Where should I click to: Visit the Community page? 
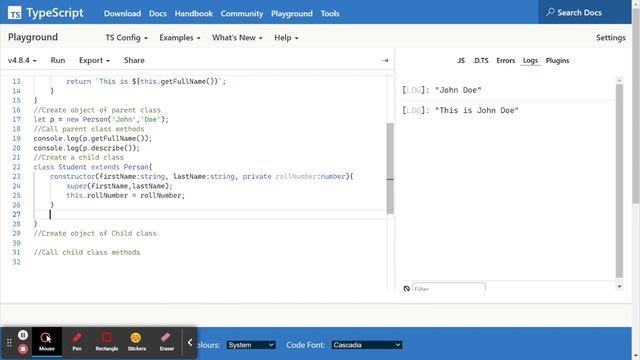(242, 13)
